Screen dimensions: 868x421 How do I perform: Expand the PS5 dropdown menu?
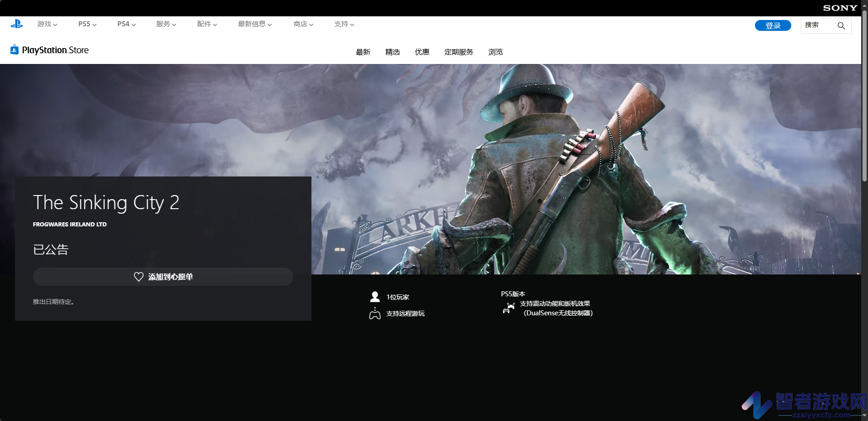point(87,24)
